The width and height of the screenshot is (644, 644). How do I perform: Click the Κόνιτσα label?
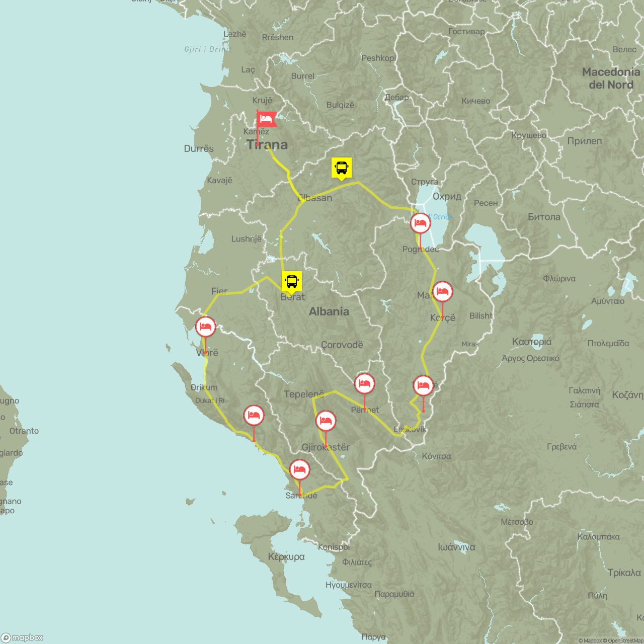tap(436, 456)
